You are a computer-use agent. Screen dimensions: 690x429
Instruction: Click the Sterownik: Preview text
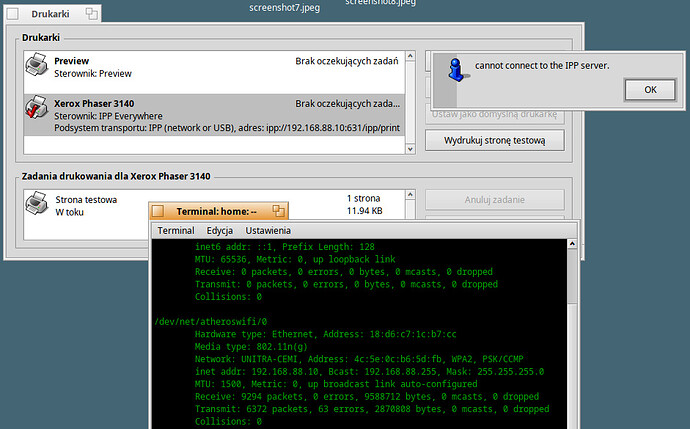point(93,73)
